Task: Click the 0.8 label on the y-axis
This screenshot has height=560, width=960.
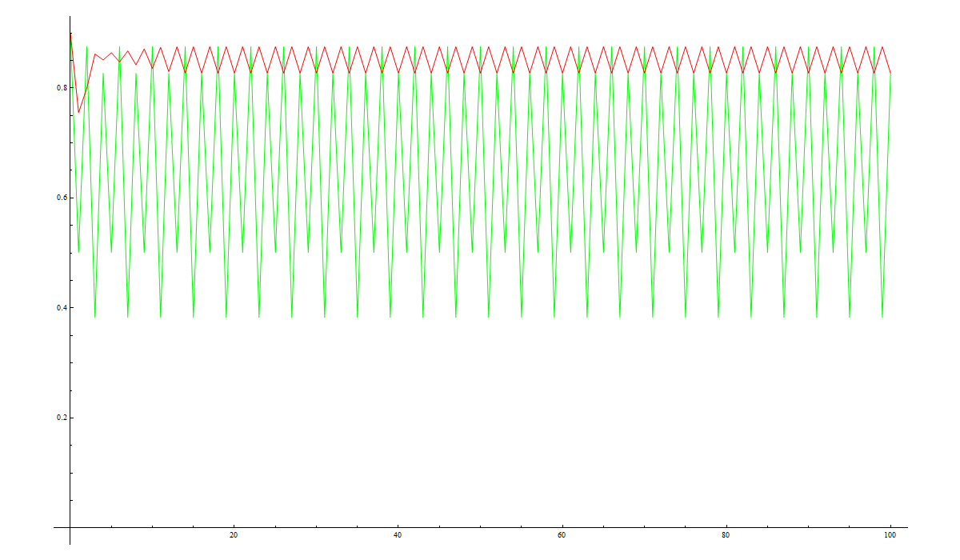Action: pos(59,88)
